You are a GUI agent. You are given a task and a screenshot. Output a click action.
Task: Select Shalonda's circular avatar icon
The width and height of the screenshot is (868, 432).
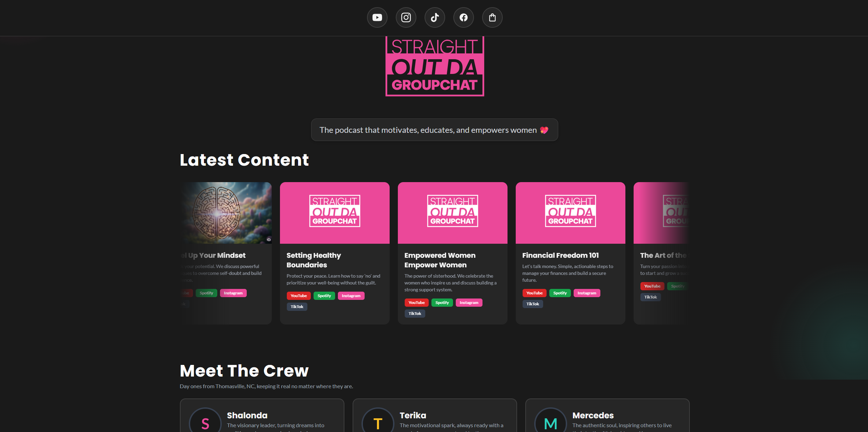click(x=205, y=422)
